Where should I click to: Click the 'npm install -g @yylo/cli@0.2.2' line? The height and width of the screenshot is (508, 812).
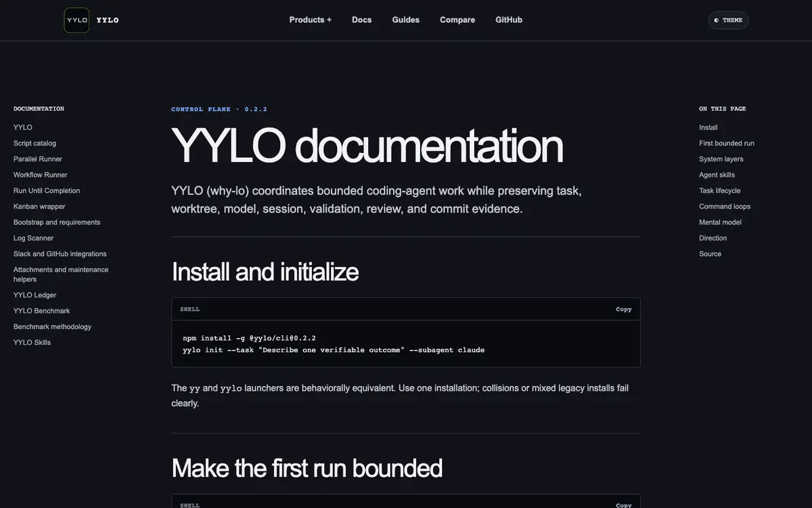click(249, 338)
